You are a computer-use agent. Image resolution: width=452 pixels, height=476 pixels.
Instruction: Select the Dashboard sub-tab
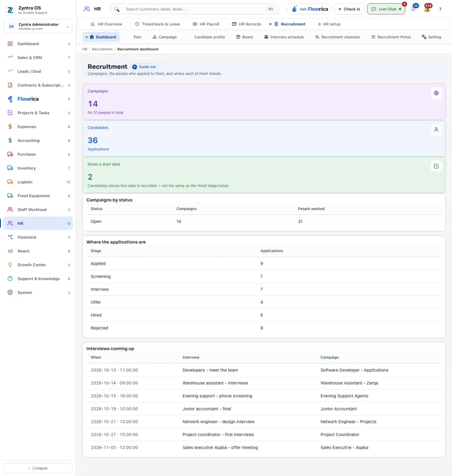101,37
